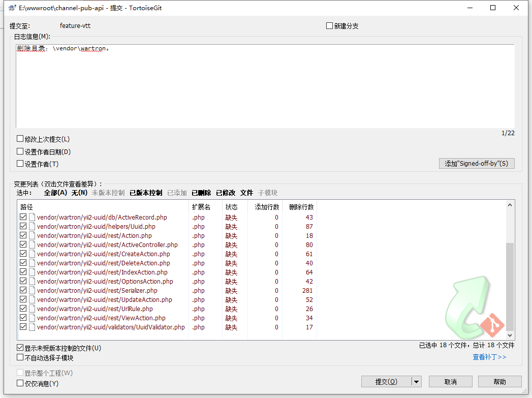The width and height of the screenshot is (532, 398).
Task: Open the 查看补丁>> link
Action: [x=489, y=357]
